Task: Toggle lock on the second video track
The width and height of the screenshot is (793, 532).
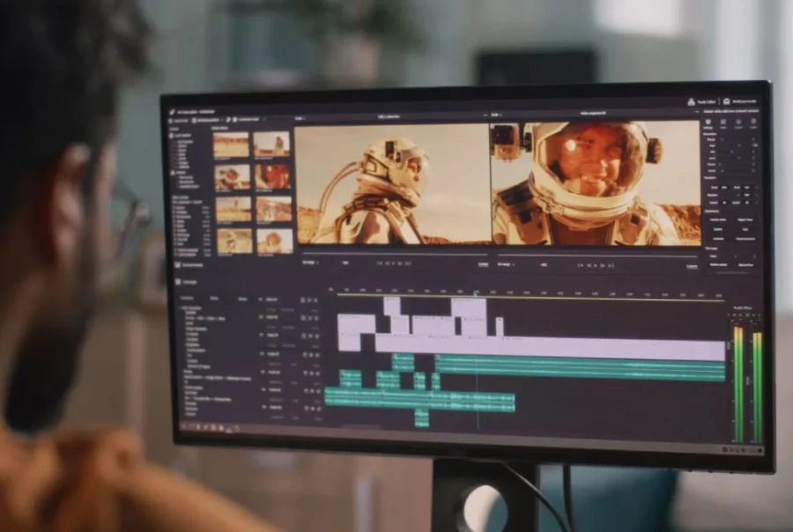Action: point(315,318)
